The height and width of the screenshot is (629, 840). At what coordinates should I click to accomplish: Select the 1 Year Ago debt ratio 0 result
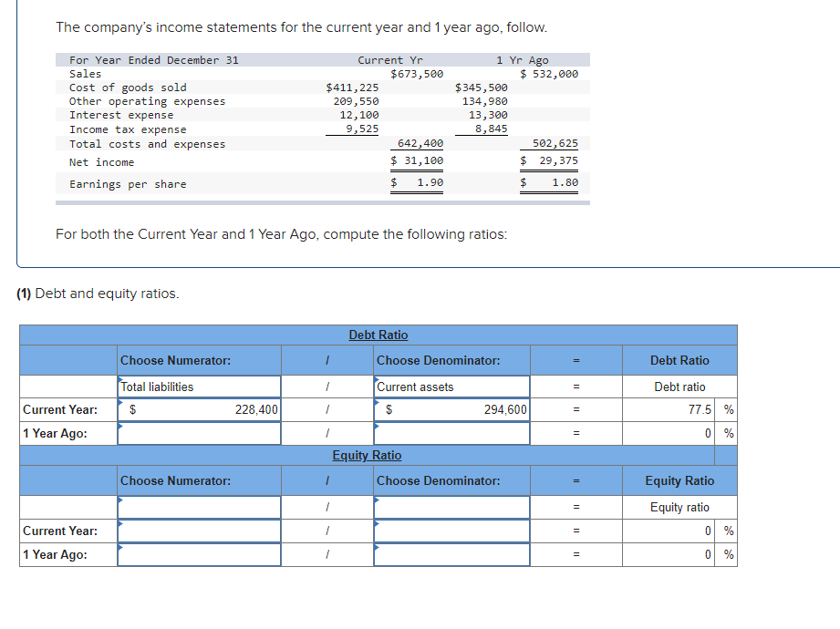(668, 433)
